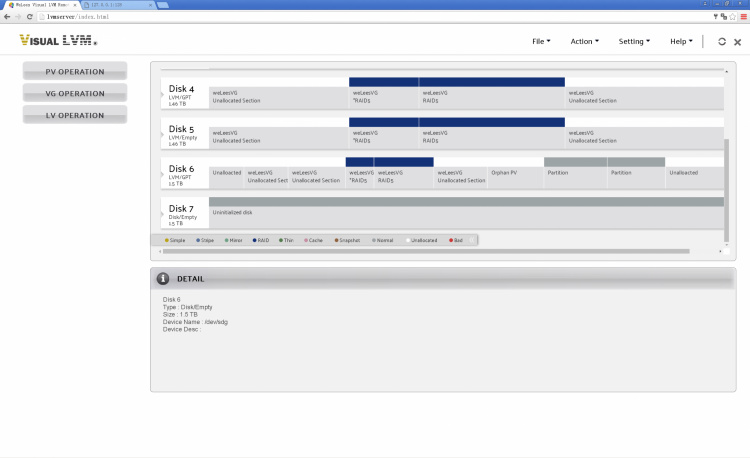Click the X icon beside the refresh icon
750x458 pixels.
pos(737,42)
